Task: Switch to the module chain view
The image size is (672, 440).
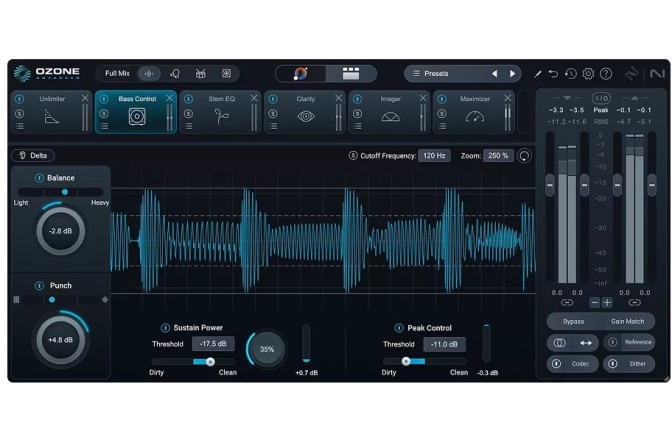Action: point(351,74)
